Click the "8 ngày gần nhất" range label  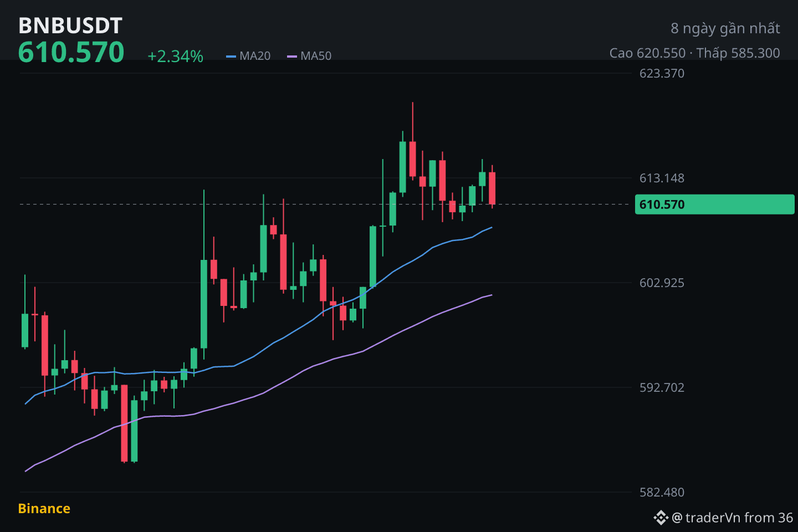point(725,28)
